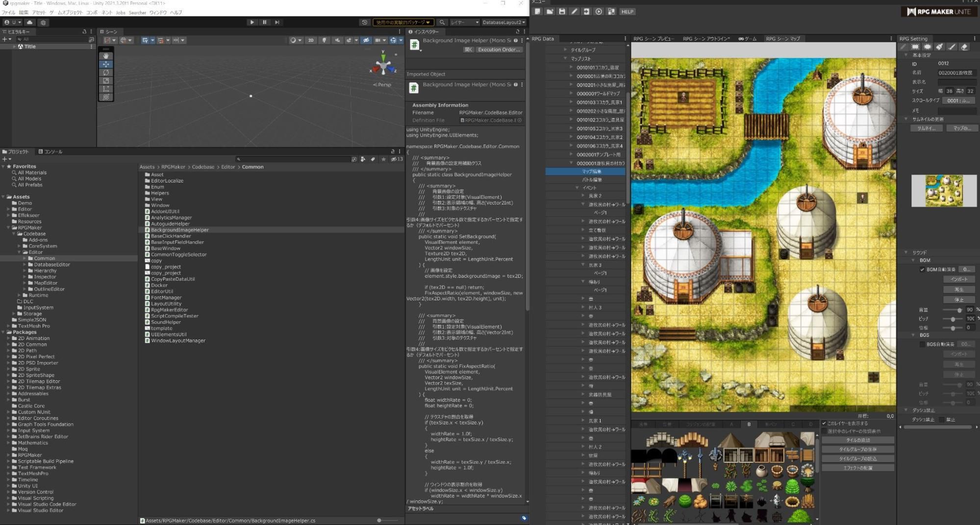This screenshot has height=525, width=980.
Task: Toggle the BGM自動演奏 checkbox
Action: click(x=922, y=269)
